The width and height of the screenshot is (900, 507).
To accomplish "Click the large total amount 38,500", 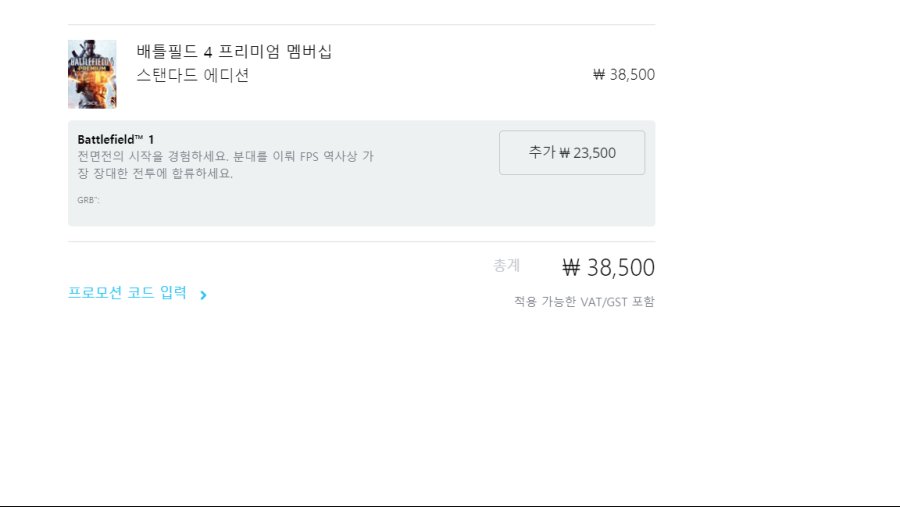I will 620,268.
